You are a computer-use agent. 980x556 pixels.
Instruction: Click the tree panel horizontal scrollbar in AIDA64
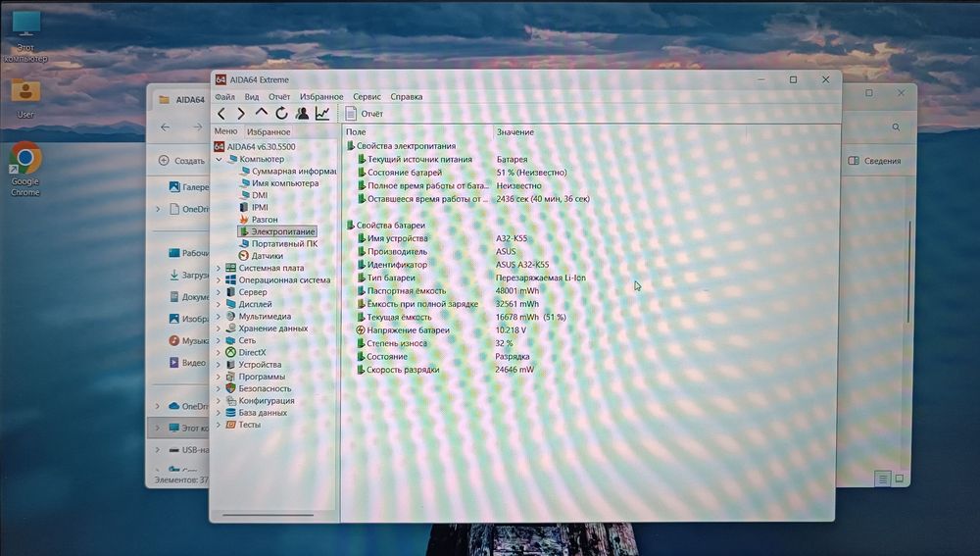pyautogui.click(x=269, y=516)
